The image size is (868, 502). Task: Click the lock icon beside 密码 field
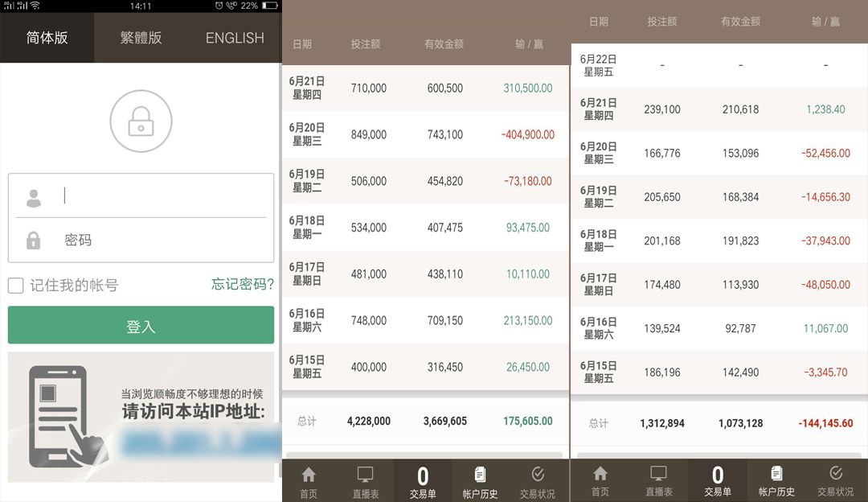tap(34, 239)
